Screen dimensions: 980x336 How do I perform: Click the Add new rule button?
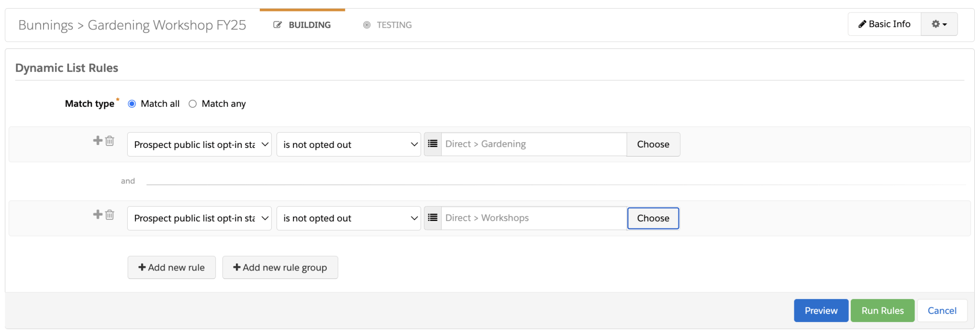171,268
